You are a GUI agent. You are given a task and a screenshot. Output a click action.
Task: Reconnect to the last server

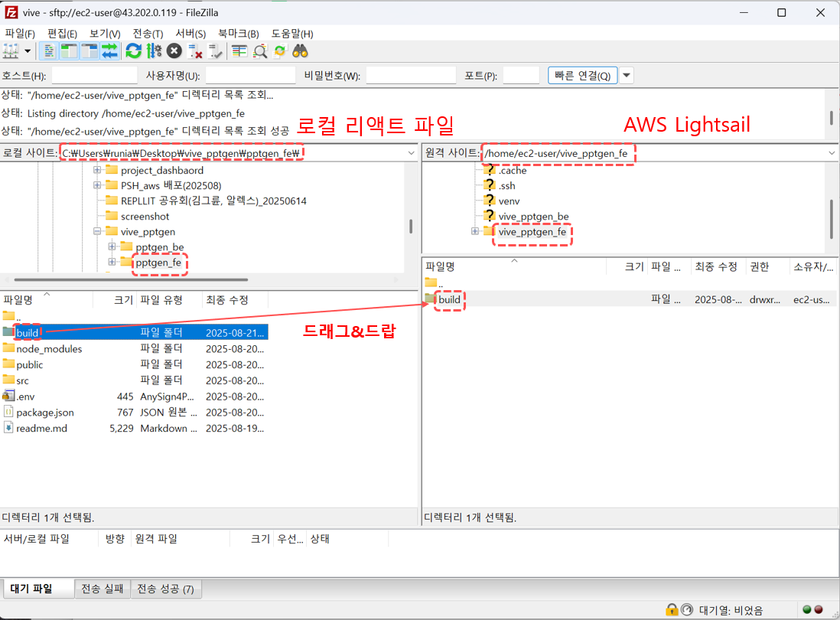(x=216, y=51)
